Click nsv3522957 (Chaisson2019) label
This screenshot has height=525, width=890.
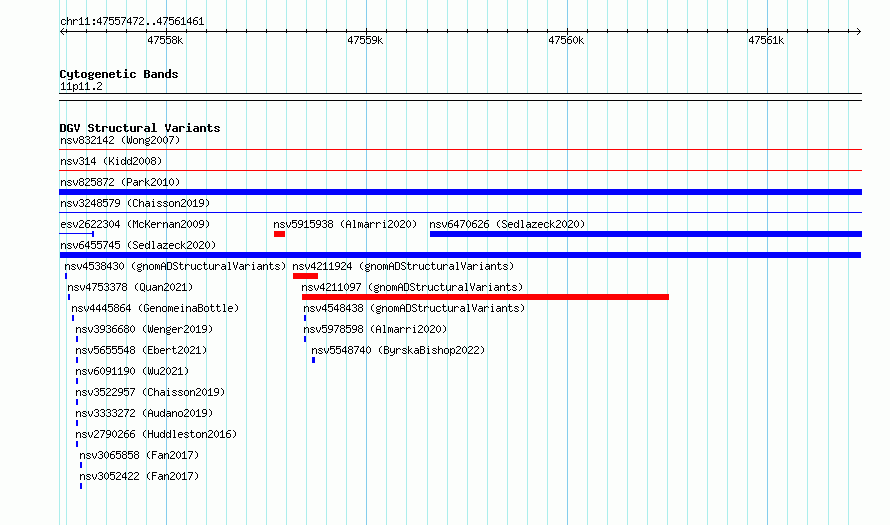[150, 392]
